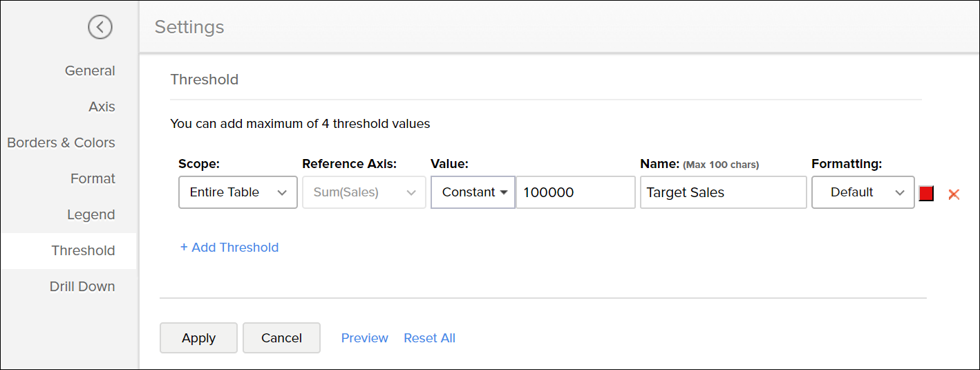Open the Value type 'Constant' dropdown
980x370 pixels.
coord(473,192)
